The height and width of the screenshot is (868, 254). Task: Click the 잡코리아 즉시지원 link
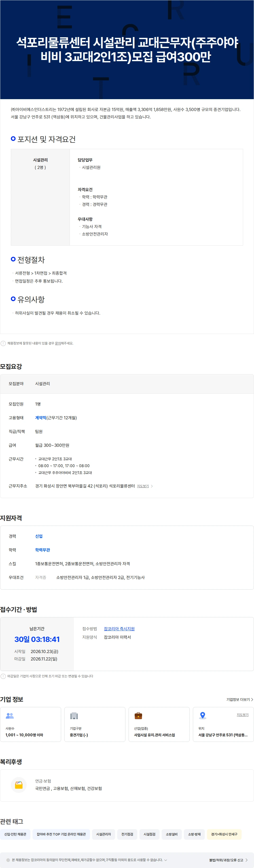pos(119,628)
